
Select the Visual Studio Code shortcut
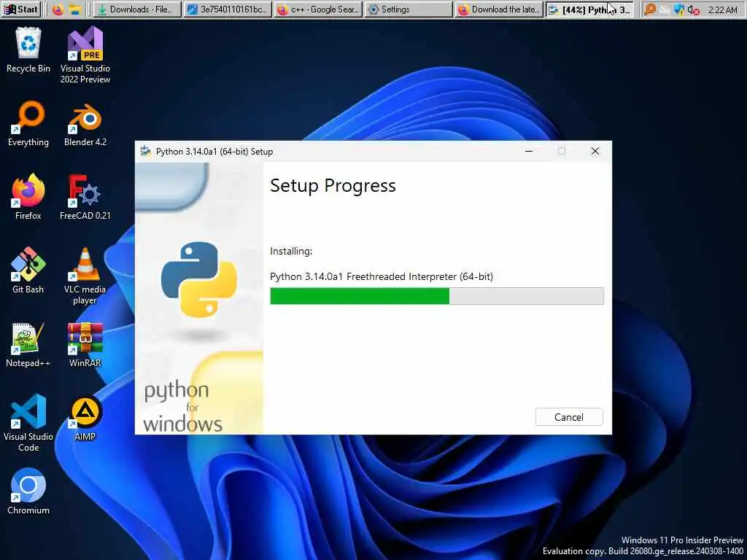[x=28, y=423]
